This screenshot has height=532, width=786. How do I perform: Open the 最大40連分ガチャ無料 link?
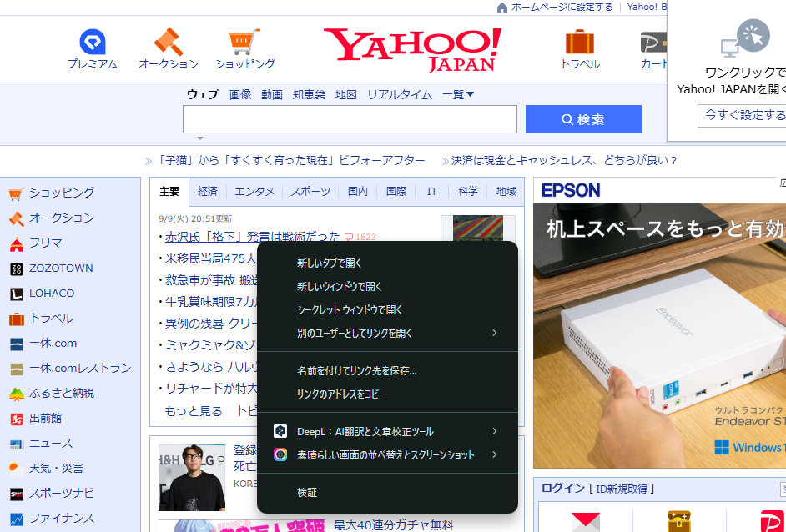click(x=394, y=525)
